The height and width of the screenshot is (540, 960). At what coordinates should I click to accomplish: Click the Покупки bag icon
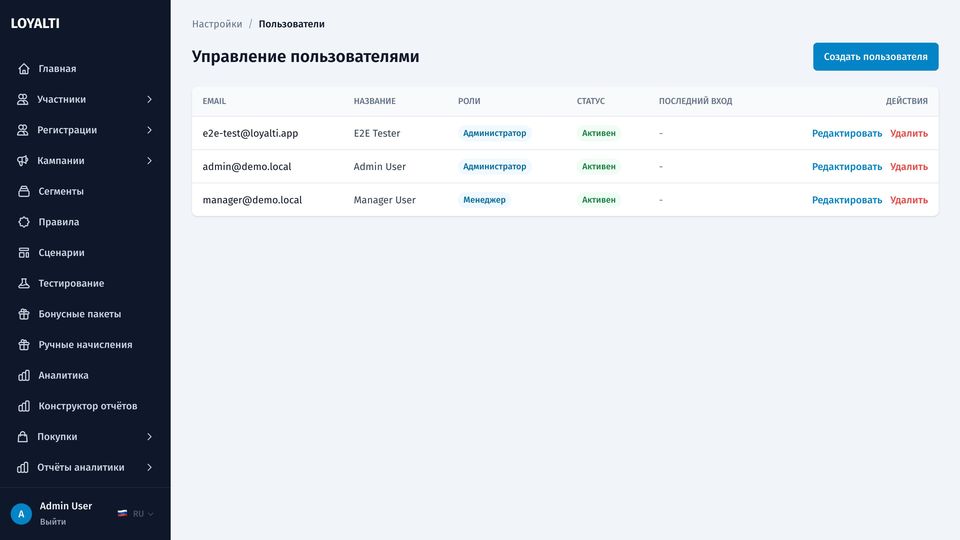(23, 437)
